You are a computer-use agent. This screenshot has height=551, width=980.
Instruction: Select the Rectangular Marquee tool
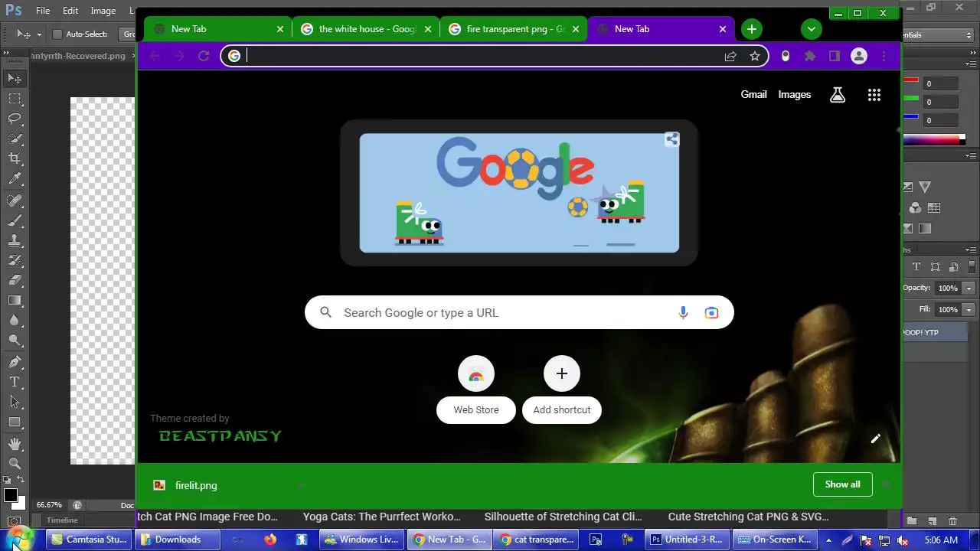pyautogui.click(x=15, y=99)
